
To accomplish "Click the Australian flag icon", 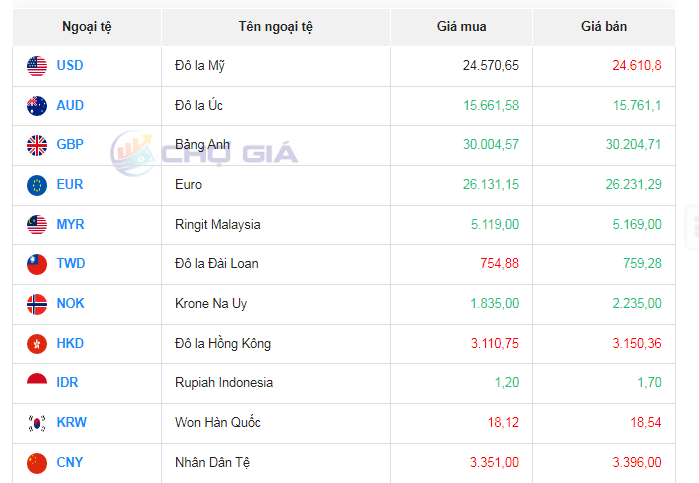I will (x=37, y=105).
